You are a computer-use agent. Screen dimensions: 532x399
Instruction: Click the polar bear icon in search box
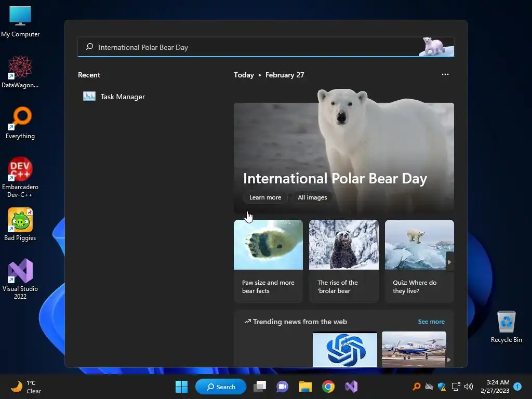click(x=436, y=46)
